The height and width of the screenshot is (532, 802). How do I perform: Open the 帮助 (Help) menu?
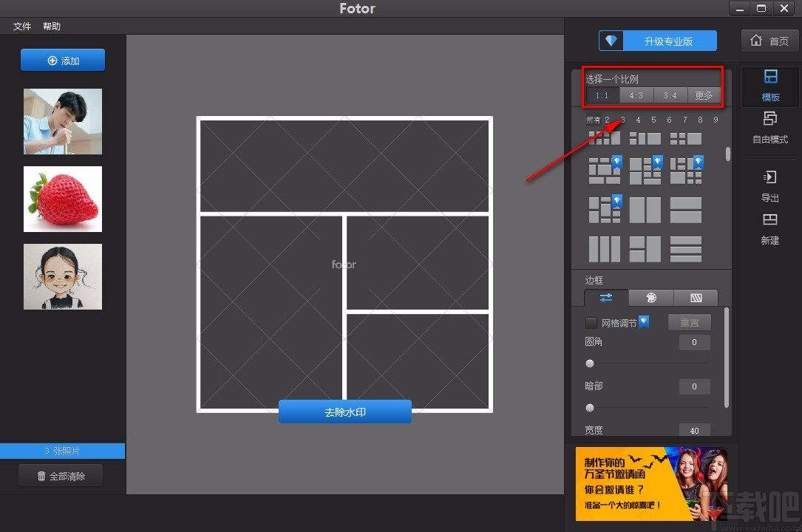pyautogui.click(x=51, y=26)
